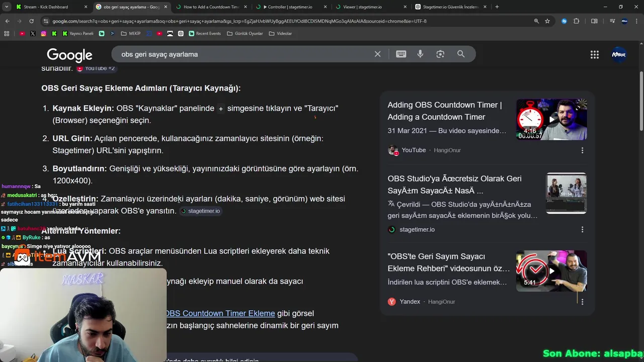Bookmark this page with the star icon
The width and height of the screenshot is (644, 362).
tap(547, 21)
